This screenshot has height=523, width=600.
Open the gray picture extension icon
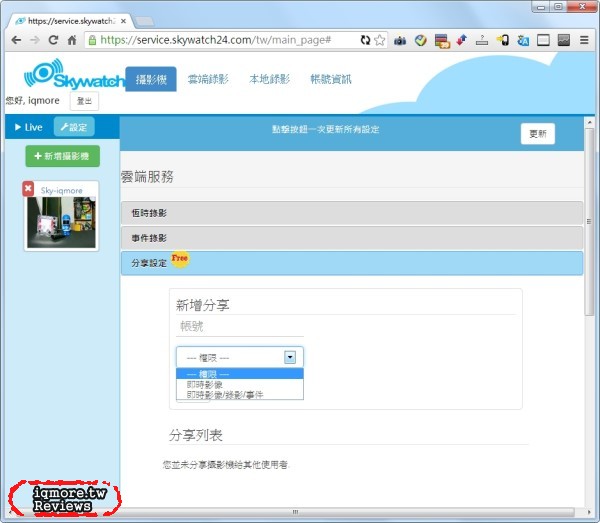564,40
